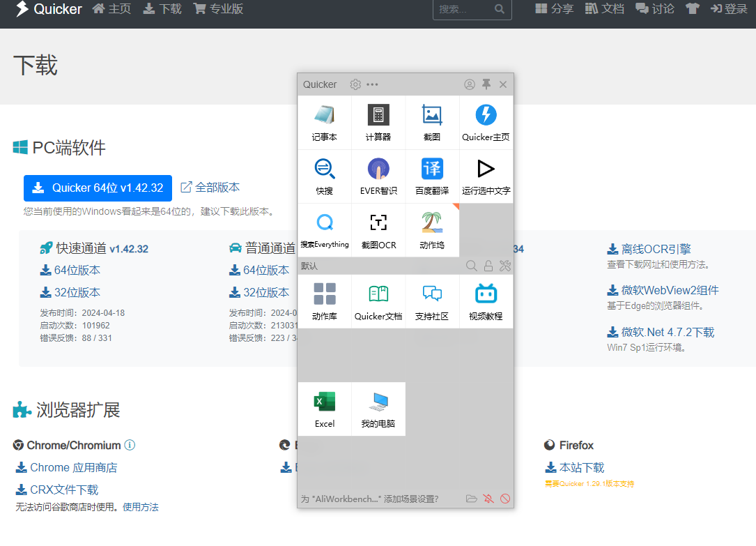This screenshot has height=546, width=756.
Task: Open 文档 in the navbar
Action: [605, 8]
